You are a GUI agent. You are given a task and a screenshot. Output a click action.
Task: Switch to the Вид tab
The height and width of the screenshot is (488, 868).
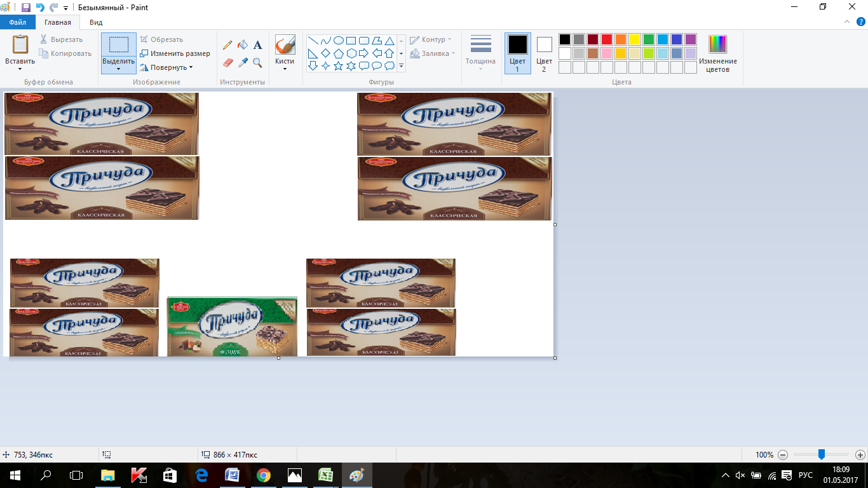[96, 22]
